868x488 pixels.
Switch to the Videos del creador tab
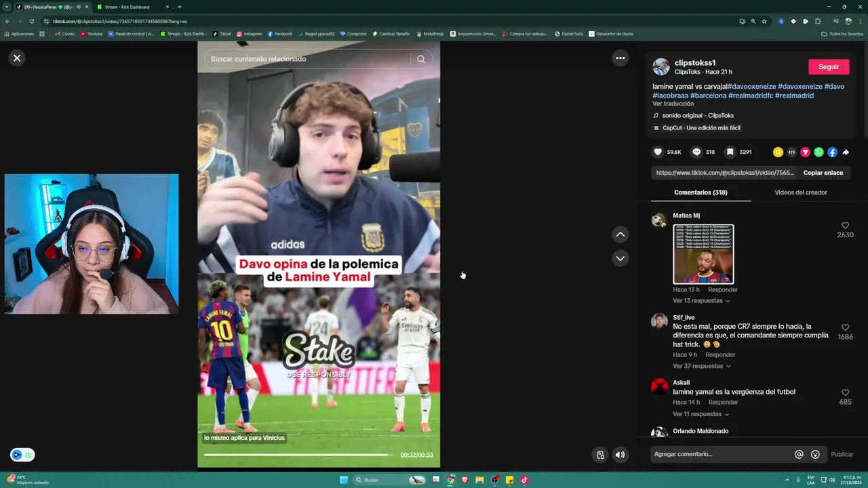pyautogui.click(x=801, y=192)
